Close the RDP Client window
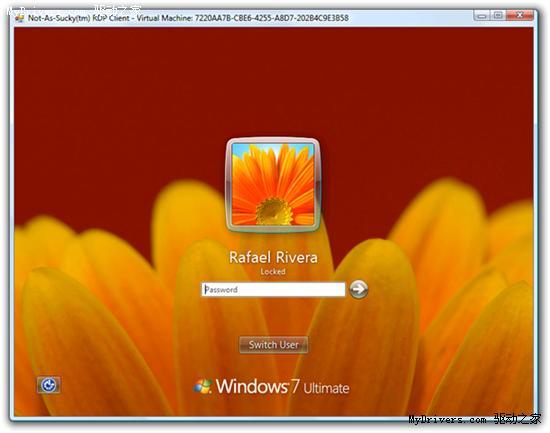The image size is (550, 433). pos(520,15)
